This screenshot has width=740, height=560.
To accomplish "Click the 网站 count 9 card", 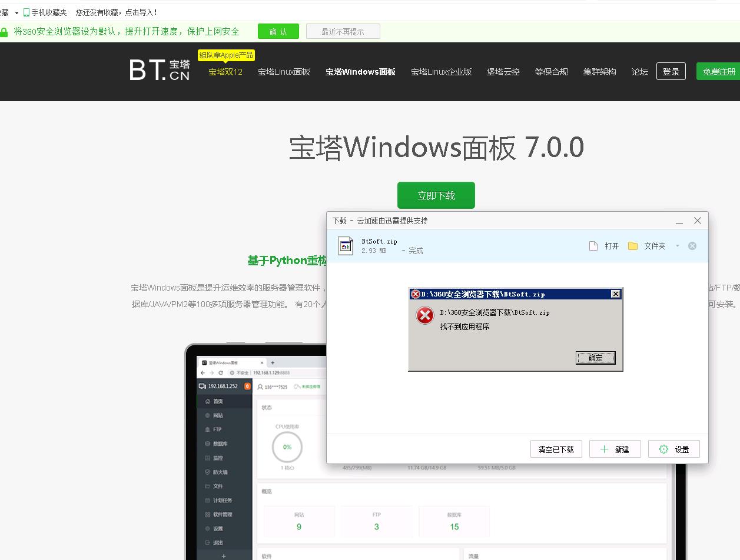I will (x=299, y=521).
